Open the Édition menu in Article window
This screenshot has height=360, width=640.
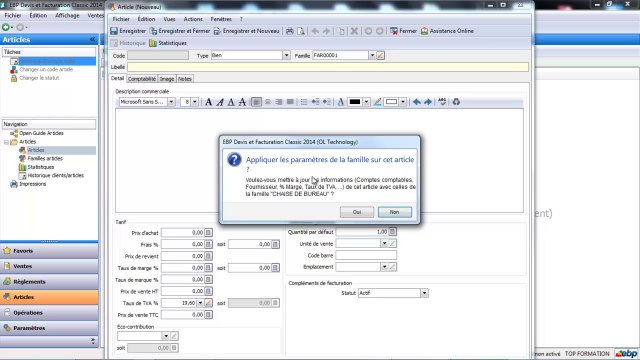coord(146,19)
